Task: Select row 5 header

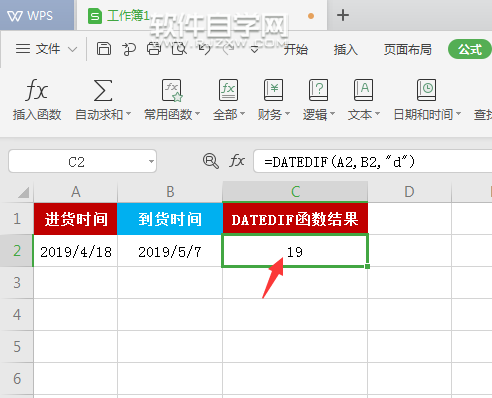Action: [x=17, y=347]
